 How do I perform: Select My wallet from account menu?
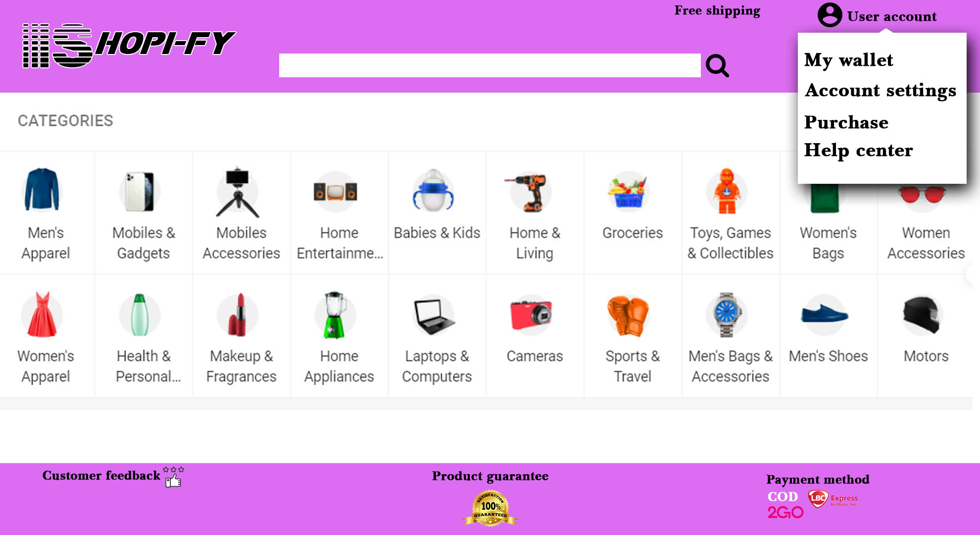point(848,60)
